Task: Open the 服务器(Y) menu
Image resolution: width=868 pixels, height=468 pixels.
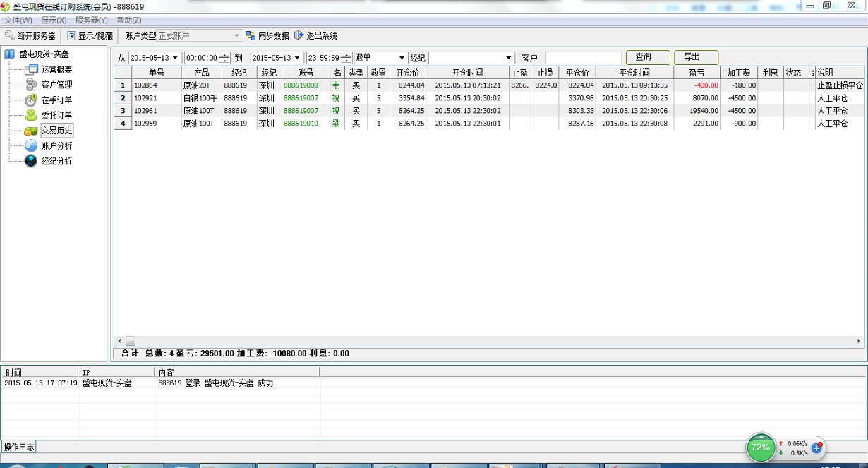Action: 92,20
